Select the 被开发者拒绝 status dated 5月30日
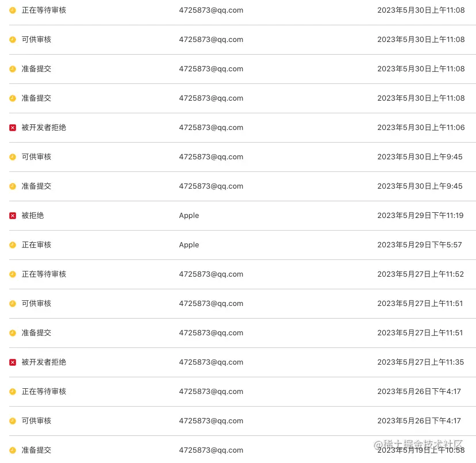 point(44,128)
